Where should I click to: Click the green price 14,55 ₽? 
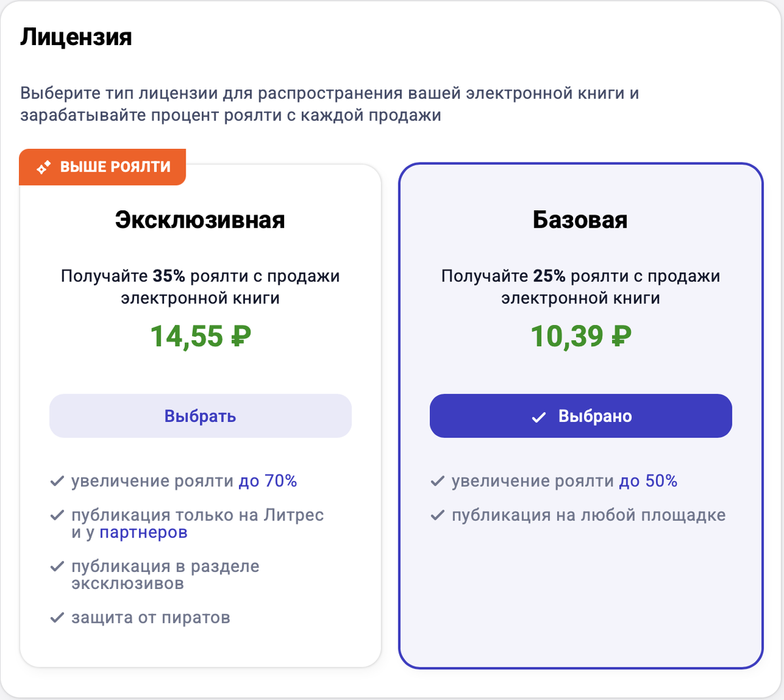coord(200,336)
